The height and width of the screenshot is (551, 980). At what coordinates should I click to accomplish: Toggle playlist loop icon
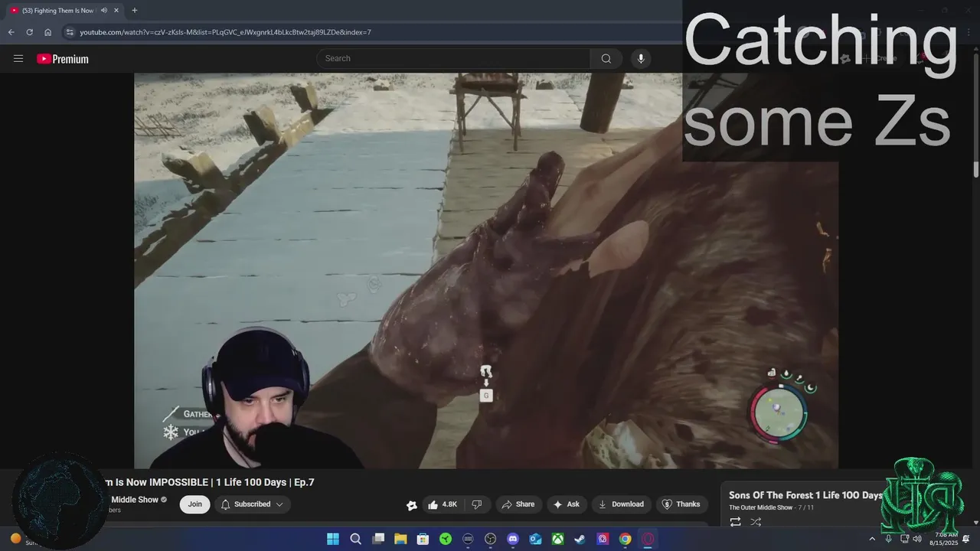[x=735, y=522]
